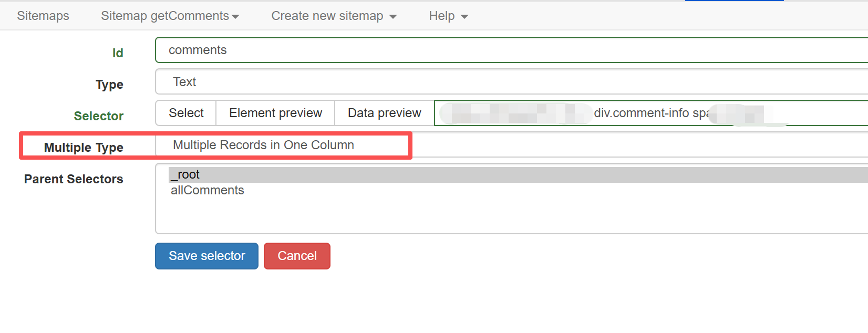Click the Multiple Type label
Image resolution: width=868 pixels, height=333 pixels.
(84, 148)
